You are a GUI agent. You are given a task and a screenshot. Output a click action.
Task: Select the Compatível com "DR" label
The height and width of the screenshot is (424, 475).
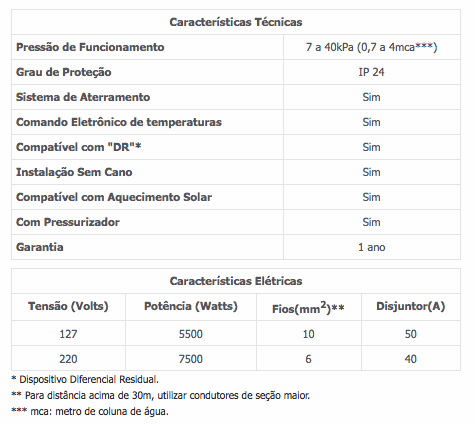79,147
